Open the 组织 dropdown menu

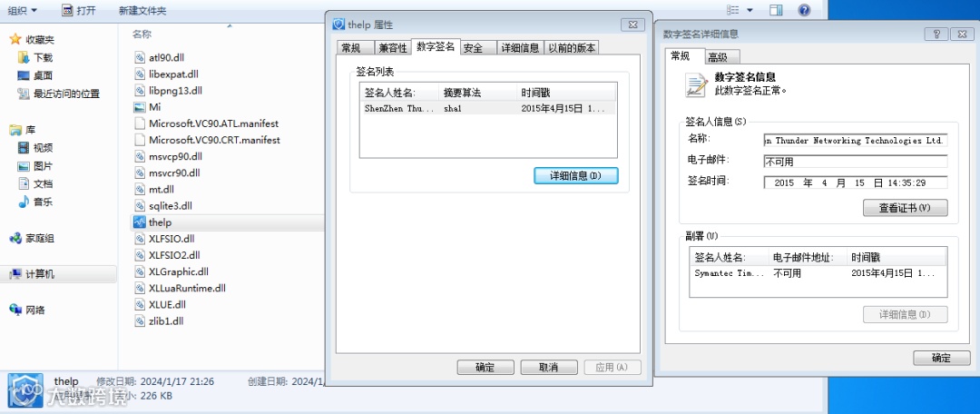pyautogui.click(x=23, y=11)
